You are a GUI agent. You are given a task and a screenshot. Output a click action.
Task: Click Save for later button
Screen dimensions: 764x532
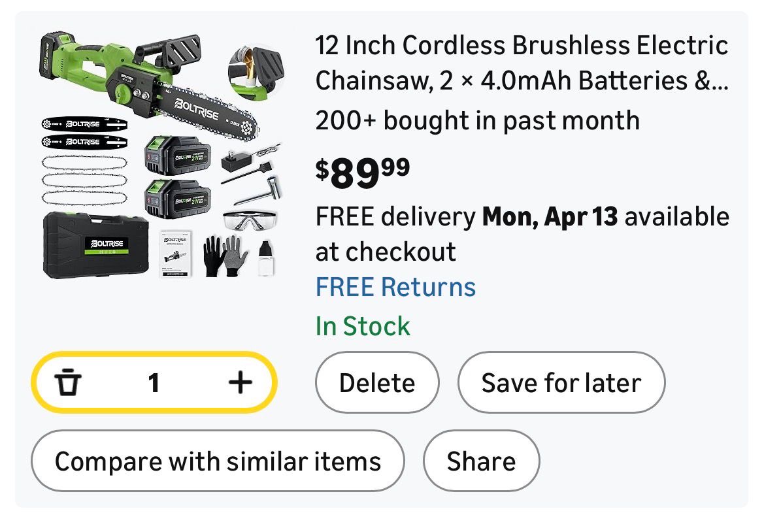point(561,383)
